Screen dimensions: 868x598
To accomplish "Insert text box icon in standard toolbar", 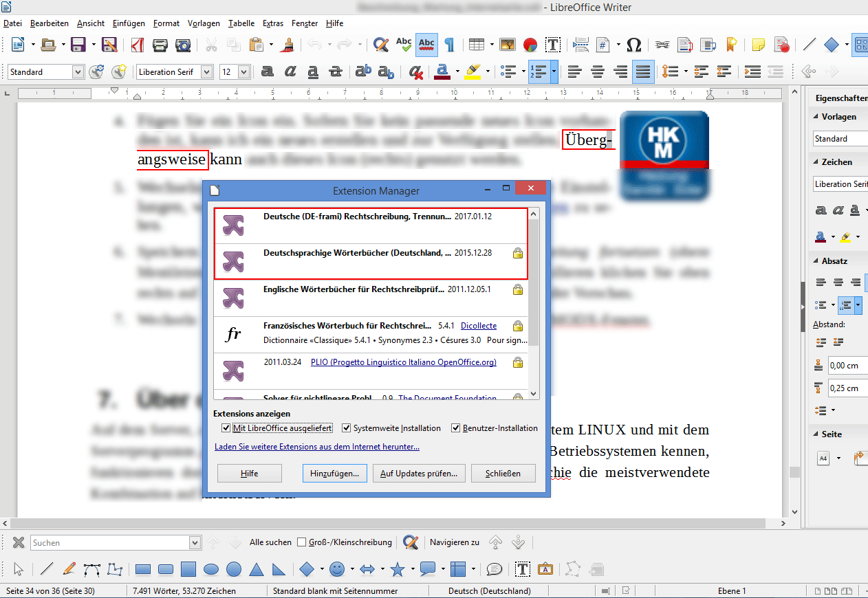I will [552, 45].
